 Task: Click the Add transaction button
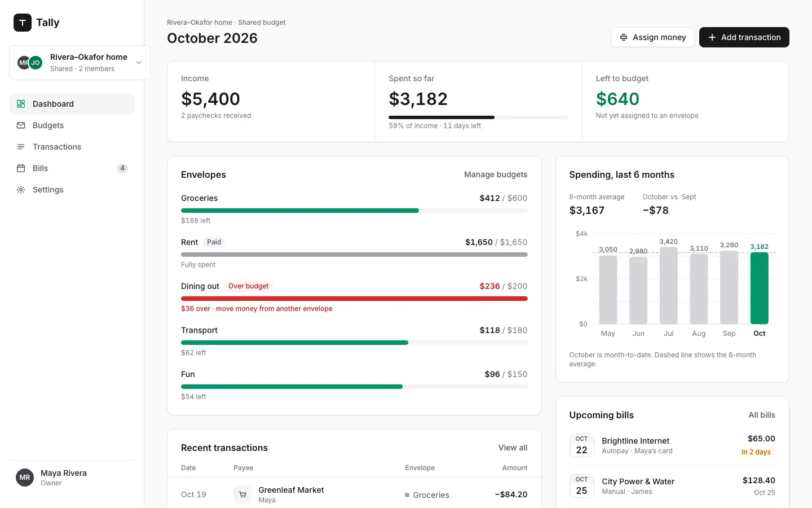pyautogui.click(x=744, y=37)
